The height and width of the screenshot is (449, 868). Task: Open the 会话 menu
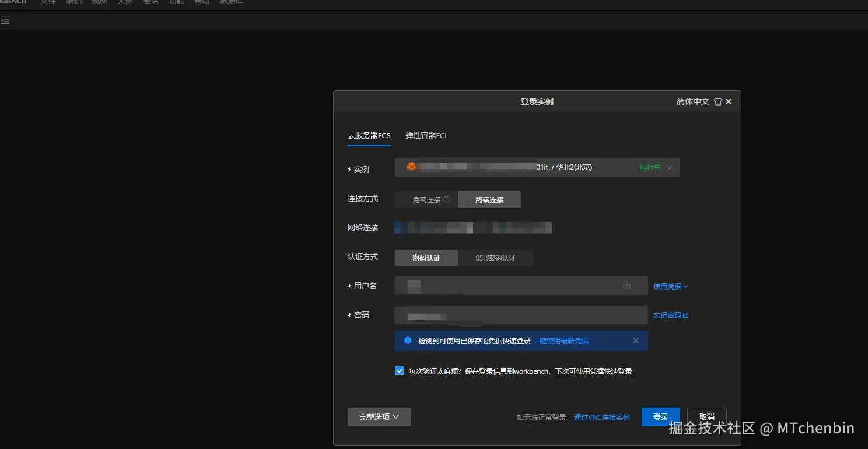(x=150, y=2)
